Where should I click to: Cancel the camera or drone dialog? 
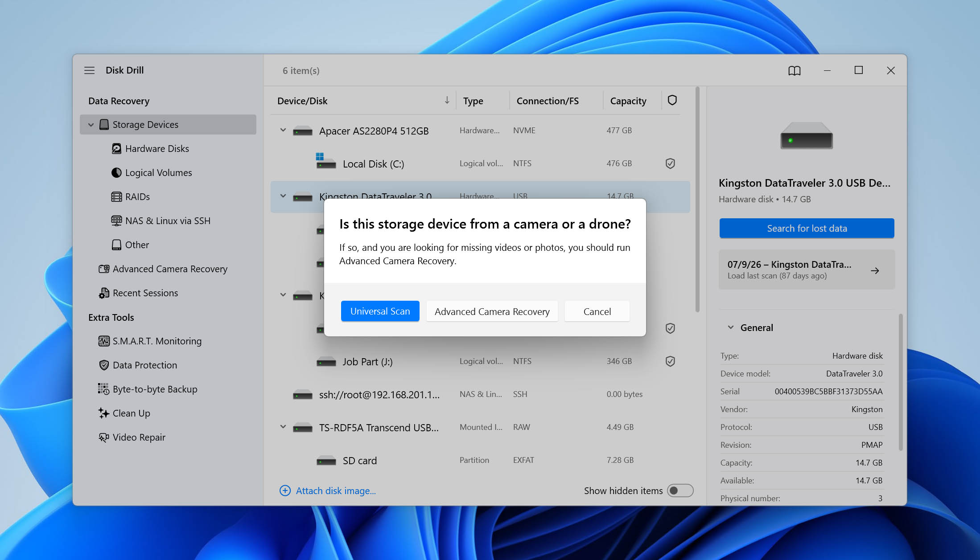coord(597,311)
